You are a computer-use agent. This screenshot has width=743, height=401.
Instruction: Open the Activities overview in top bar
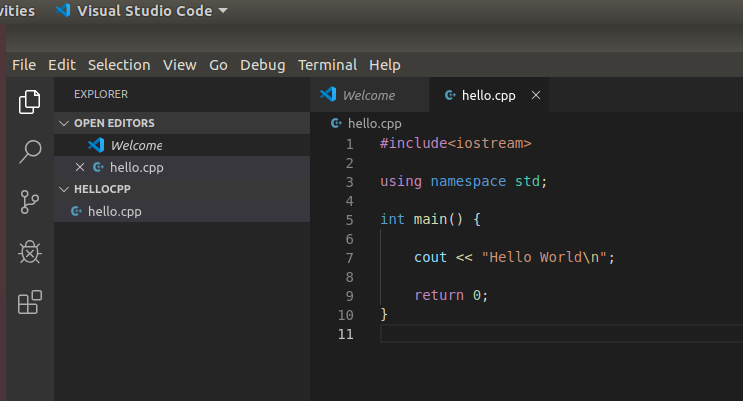pyautogui.click(x=17, y=10)
